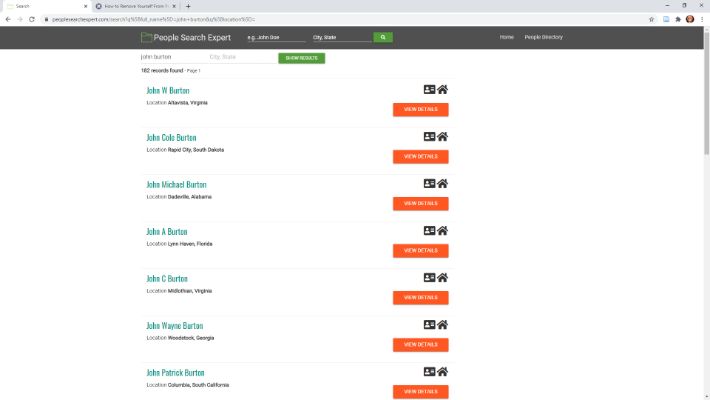This screenshot has width=710, height=400.
Task: View details for John Cole Burton
Action: pyautogui.click(x=421, y=157)
